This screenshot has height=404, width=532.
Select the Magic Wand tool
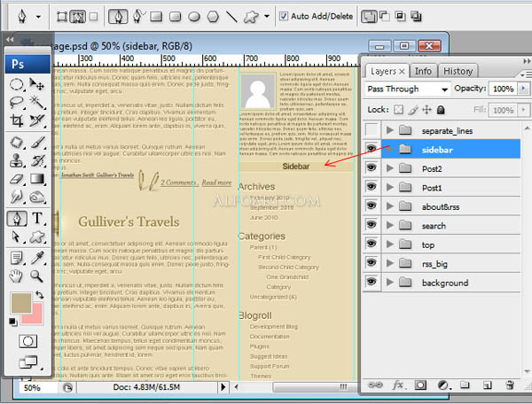click(x=37, y=103)
